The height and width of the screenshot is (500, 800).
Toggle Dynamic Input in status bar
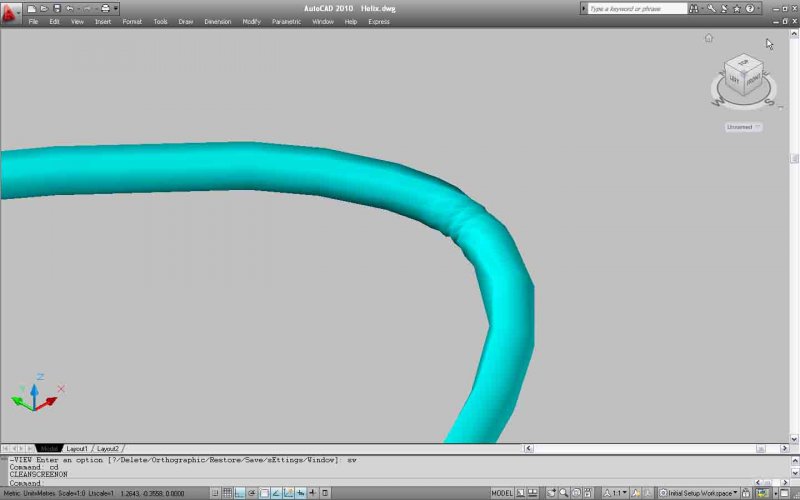pos(301,493)
